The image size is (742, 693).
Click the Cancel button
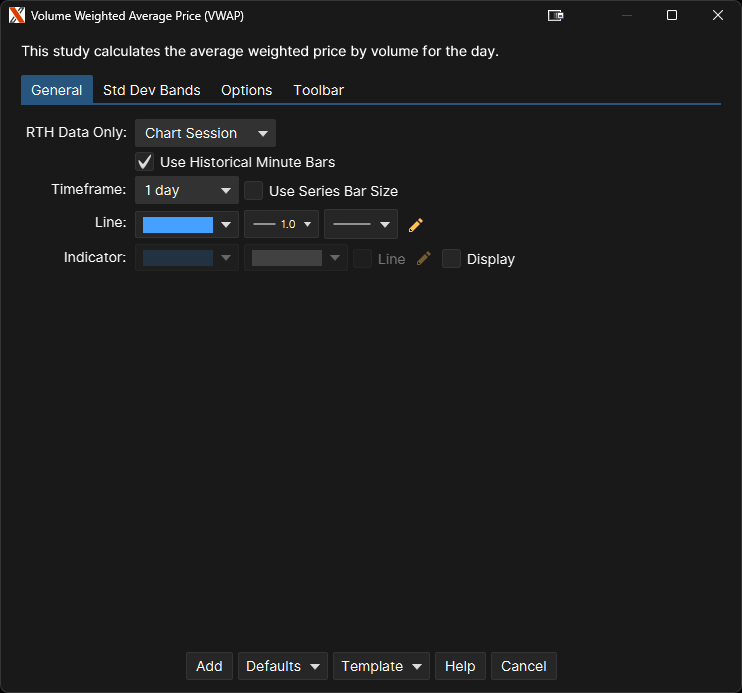[524, 666]
